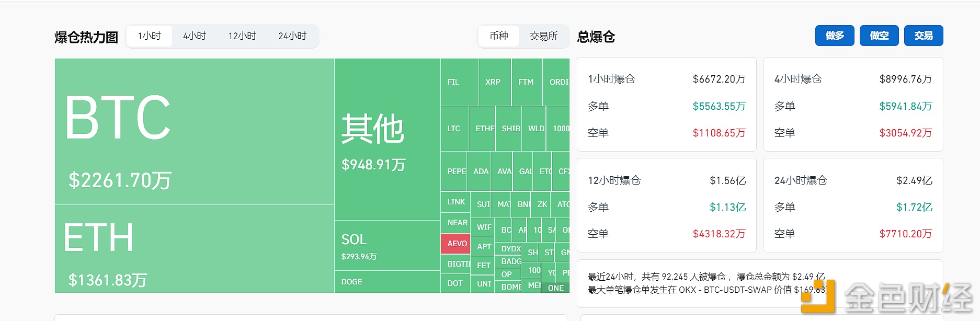Click the BTC heatmap tile
This screenshot has height=321, width=980.
[194, 131]
